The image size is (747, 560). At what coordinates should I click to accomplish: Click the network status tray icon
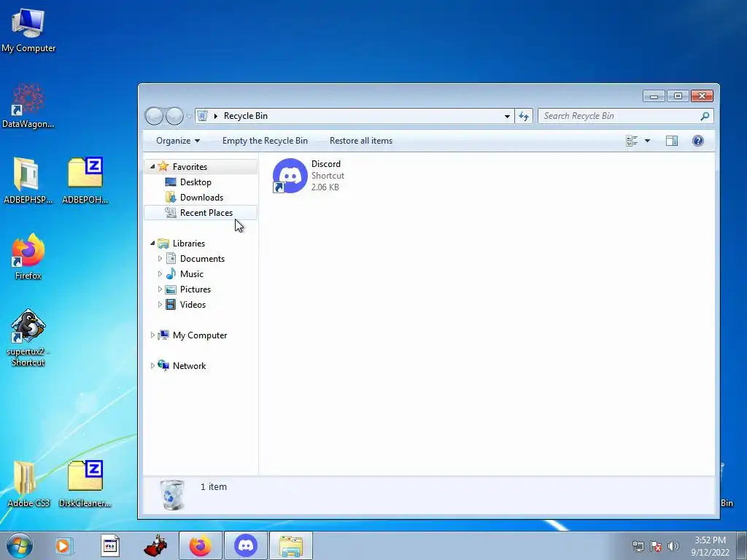click(638, 546)
